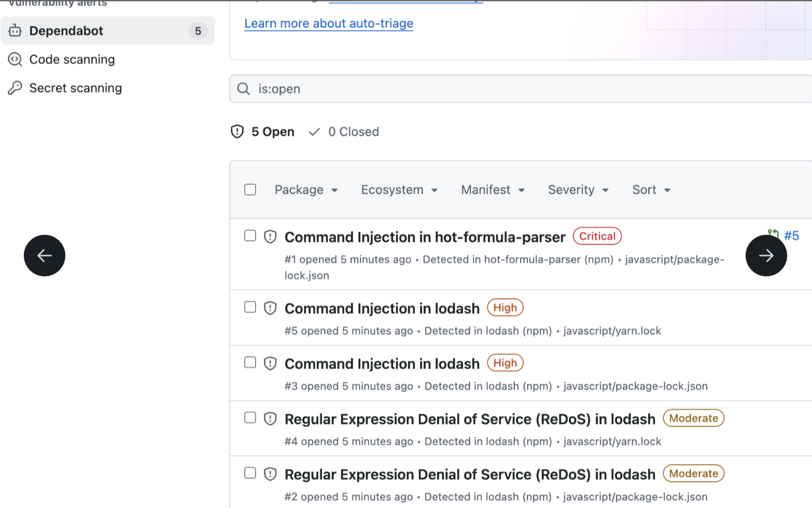The width and height of the screenshot is (812, 508).
Task: Select the Dependabot robot icon in sidebar
Action: [15, 31]
